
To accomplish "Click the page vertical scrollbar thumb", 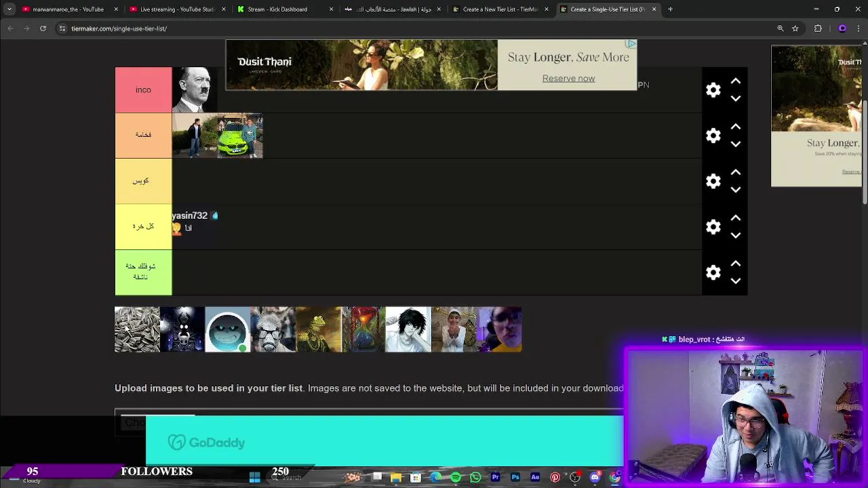I will pos(865,152).
